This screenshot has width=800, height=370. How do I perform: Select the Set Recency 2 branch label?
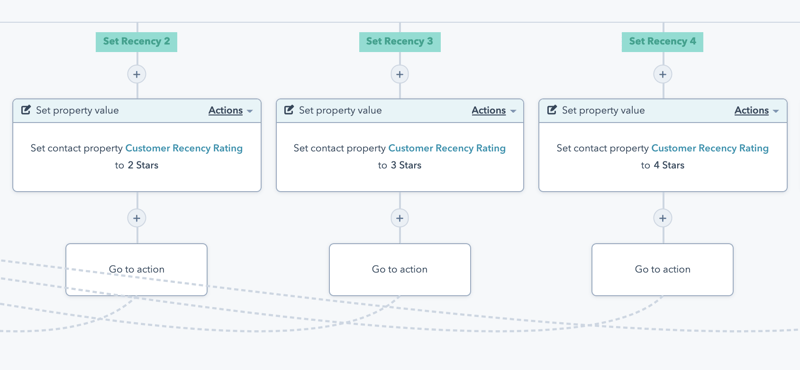tap(136, 42)
